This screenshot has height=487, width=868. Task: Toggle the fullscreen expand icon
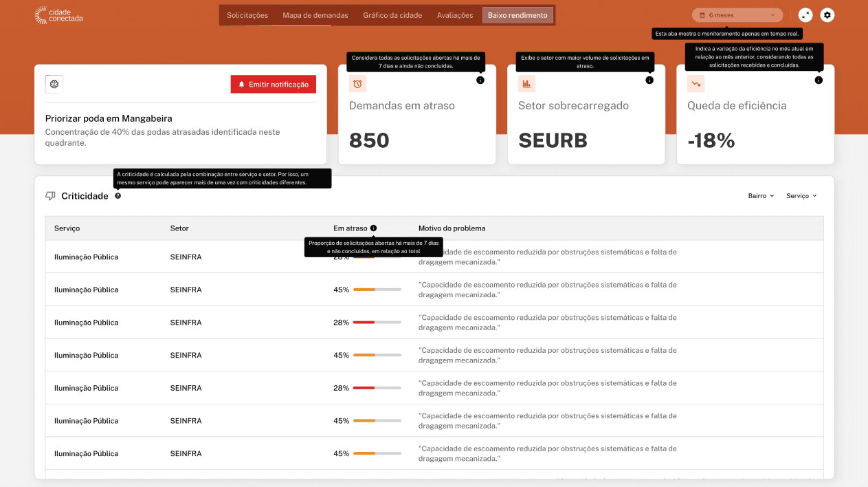805,15
